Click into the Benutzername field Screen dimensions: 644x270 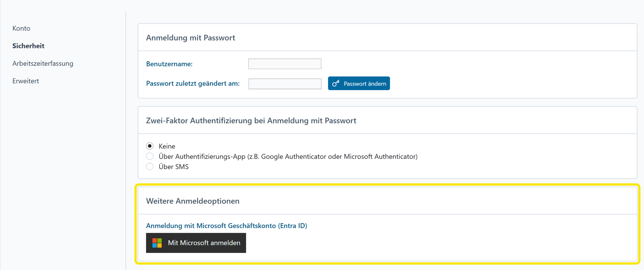(x=285, y=64)
